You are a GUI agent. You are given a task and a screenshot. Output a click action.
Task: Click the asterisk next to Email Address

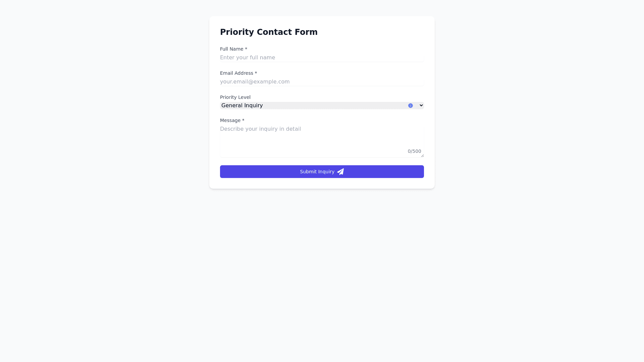pyautogui.click(x=256, y=73)
